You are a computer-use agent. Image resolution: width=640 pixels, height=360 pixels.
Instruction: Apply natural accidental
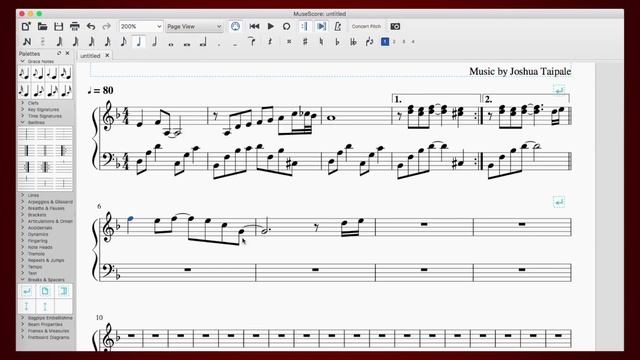pos(321,42)
